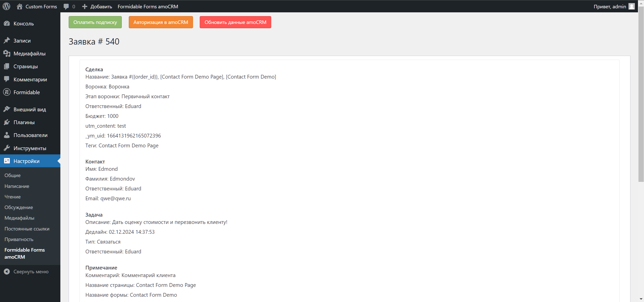Open Пользователи via the user icon
This screenshot has width=644, height=302.
point(7,135)
